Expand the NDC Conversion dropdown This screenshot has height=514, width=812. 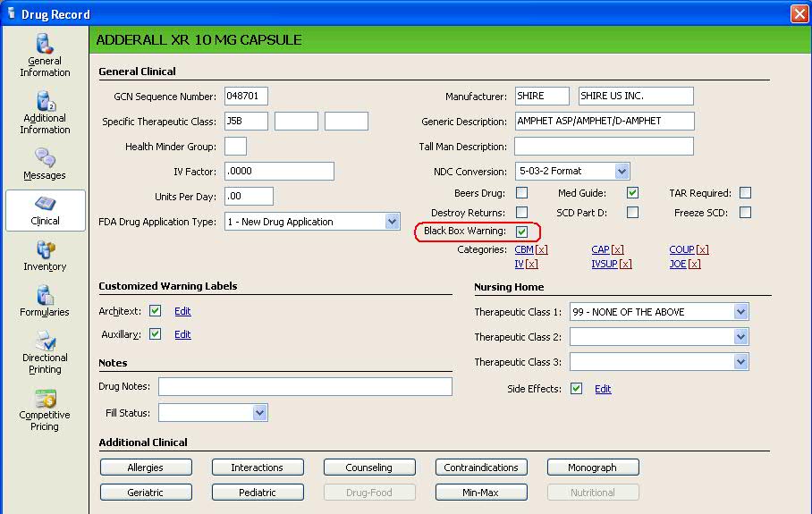click(622, 171)
